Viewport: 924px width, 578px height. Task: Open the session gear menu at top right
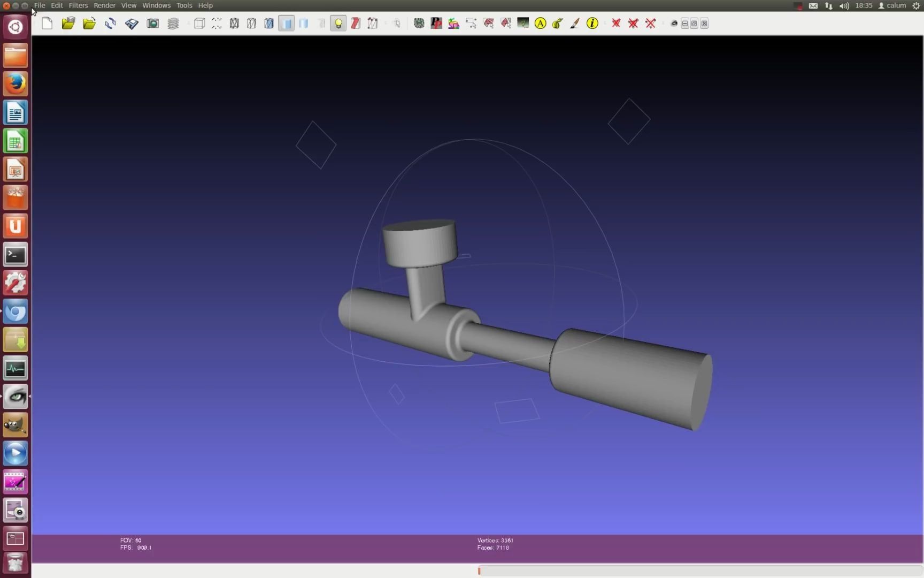click(x=917, y=5)
